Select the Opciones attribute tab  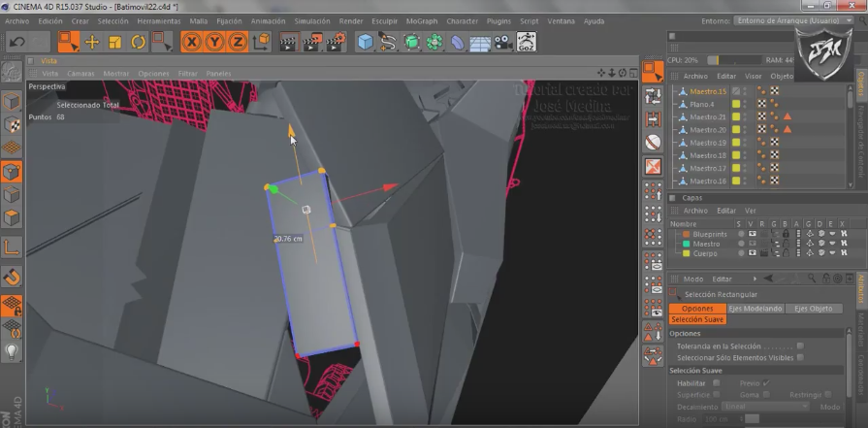pyautogui.click(x=697, y=309)
